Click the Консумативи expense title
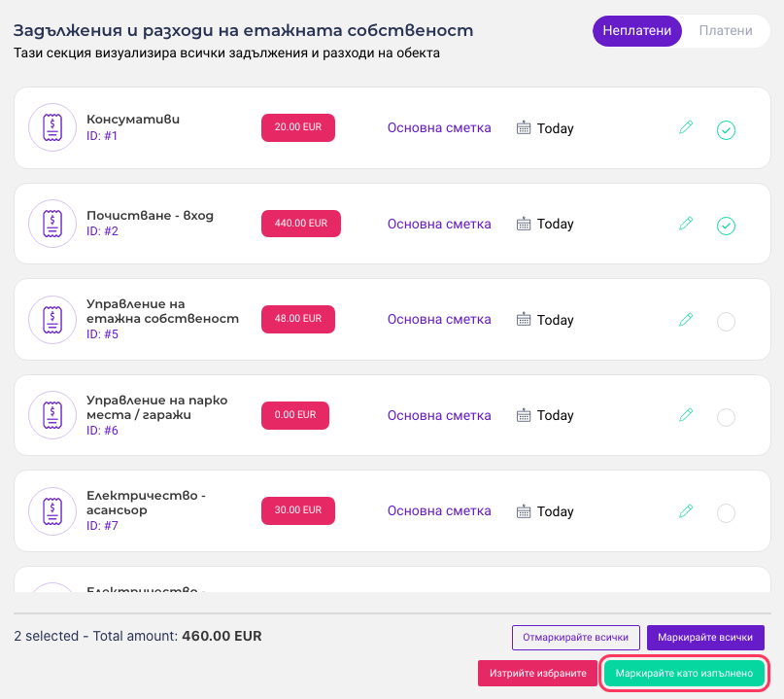This screenshot has height=699, width=784. click(133, 119)
